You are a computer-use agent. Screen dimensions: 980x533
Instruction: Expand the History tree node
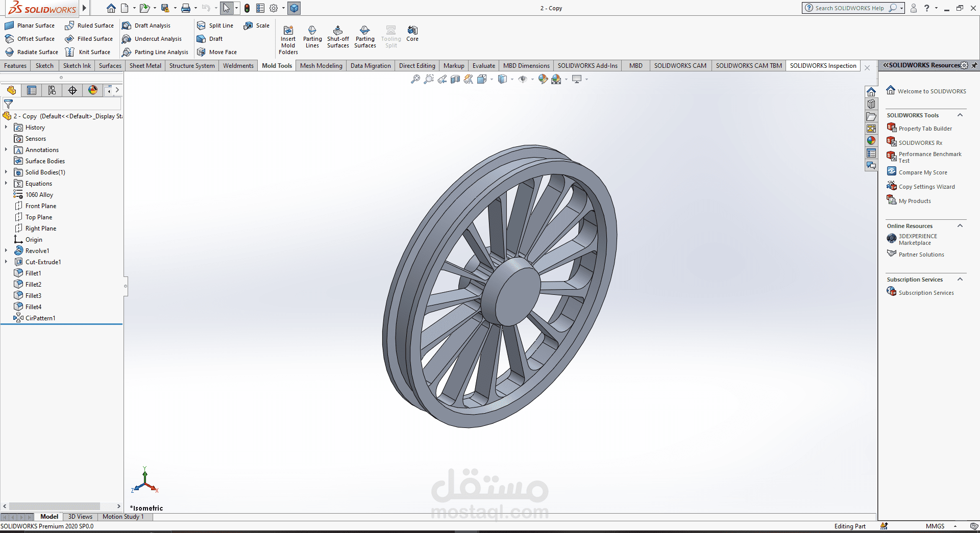tap(6, 128)
